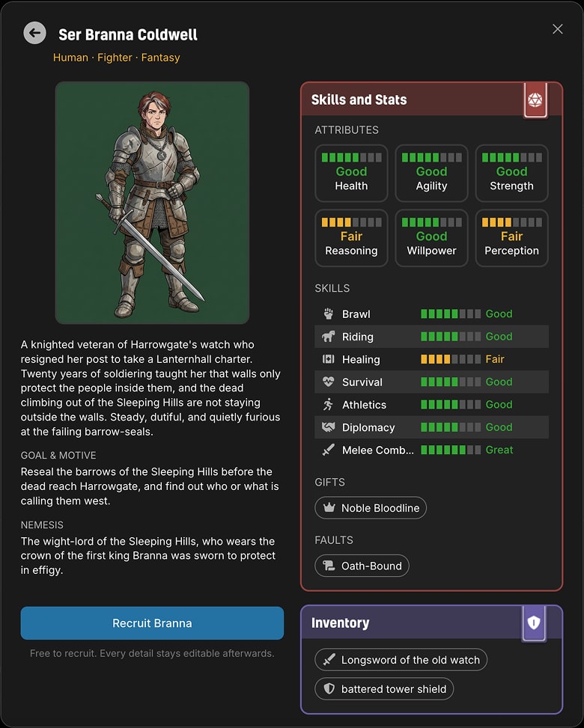Image resolution: width=584 pixels, height=728 pixels.
Task: Click the Athletics skill label
Action: (364, 405)
